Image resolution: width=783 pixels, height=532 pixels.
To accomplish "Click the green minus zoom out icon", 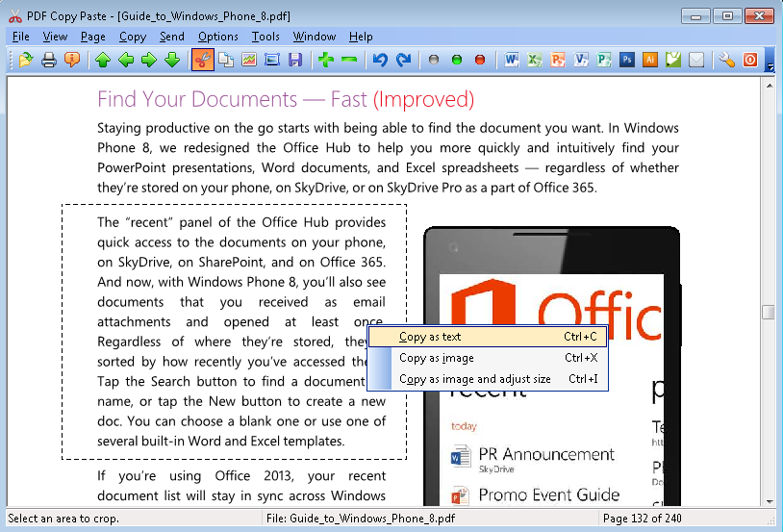I will pyautogui.click(x=349, y=60).
